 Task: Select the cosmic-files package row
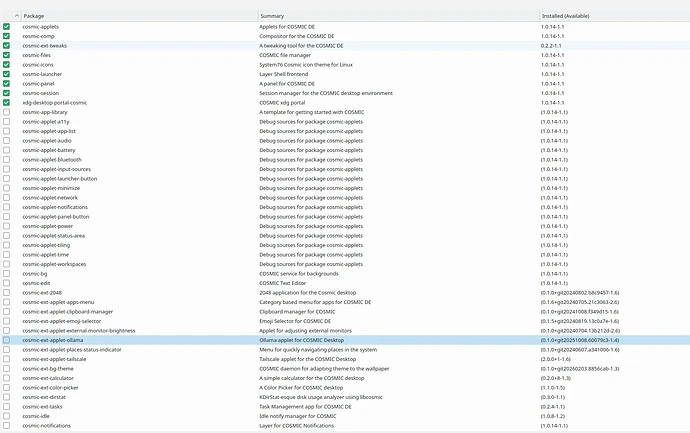click(x=345, y=55)
